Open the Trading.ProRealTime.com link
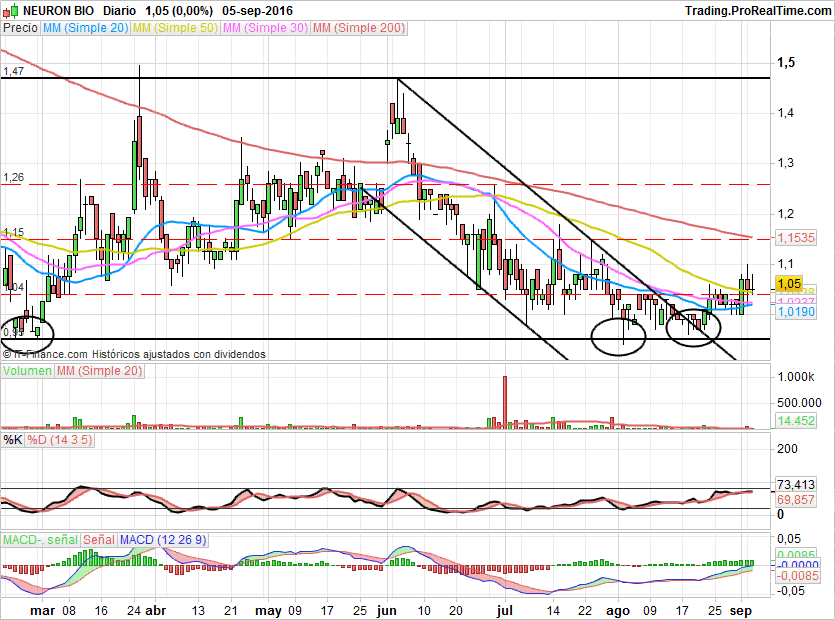 click(x=758, y=11)
